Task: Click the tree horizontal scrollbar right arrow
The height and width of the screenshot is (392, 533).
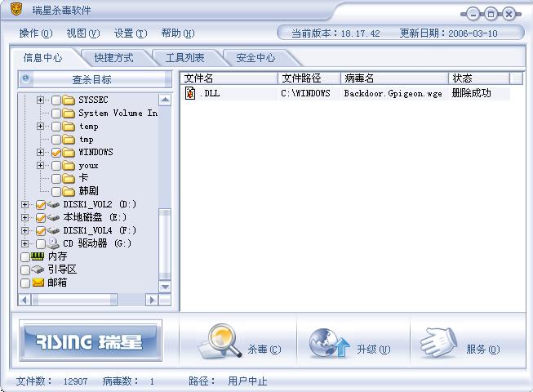Action: (152, 300)
